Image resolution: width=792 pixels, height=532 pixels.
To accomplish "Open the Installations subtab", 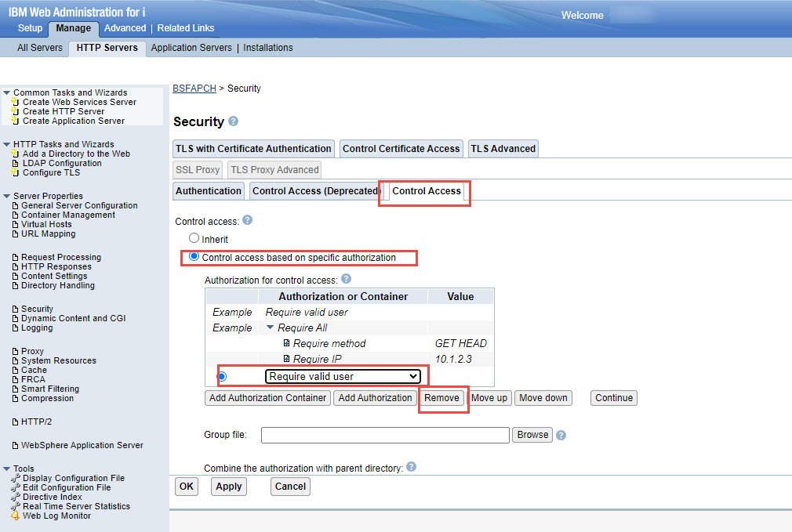I will click(x=268, y=48).
